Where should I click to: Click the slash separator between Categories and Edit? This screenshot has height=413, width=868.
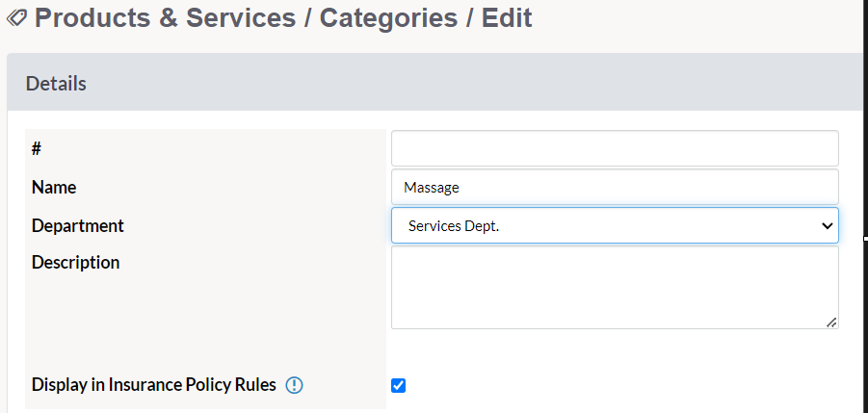tap(469, 17)
